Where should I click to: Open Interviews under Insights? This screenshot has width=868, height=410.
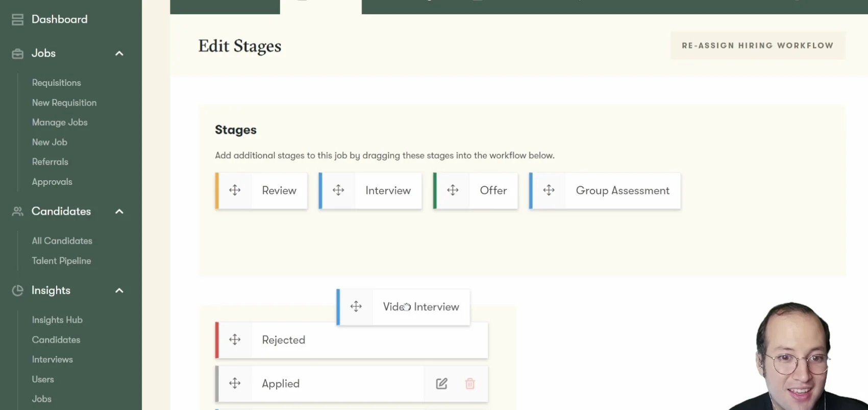click(x=52, y=359)
